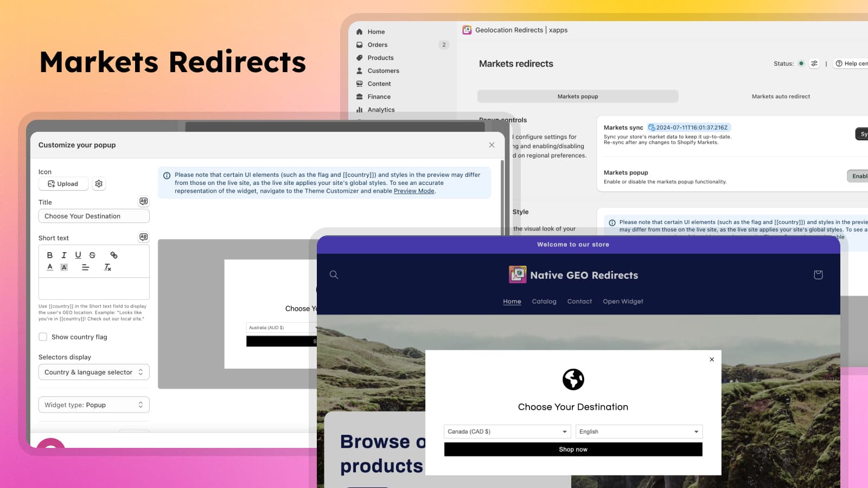Click the translate icon beside Title
The width and height of the screenshot is (868, 488).
click(x=143, y=201)
